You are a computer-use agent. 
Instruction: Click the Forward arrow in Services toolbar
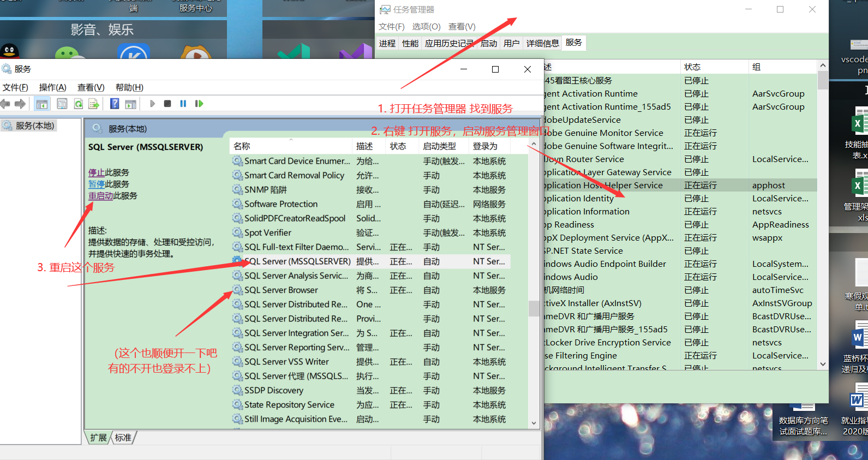tap(20, 104)
